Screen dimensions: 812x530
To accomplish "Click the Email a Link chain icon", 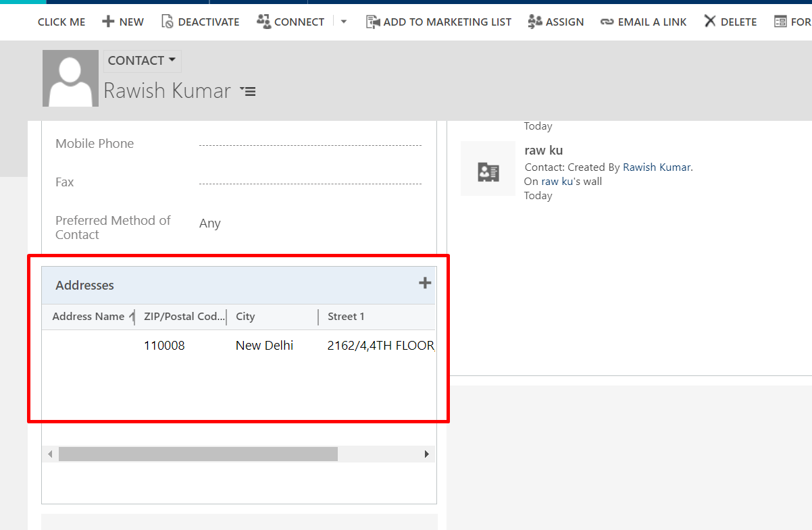I will click(607, 22).
